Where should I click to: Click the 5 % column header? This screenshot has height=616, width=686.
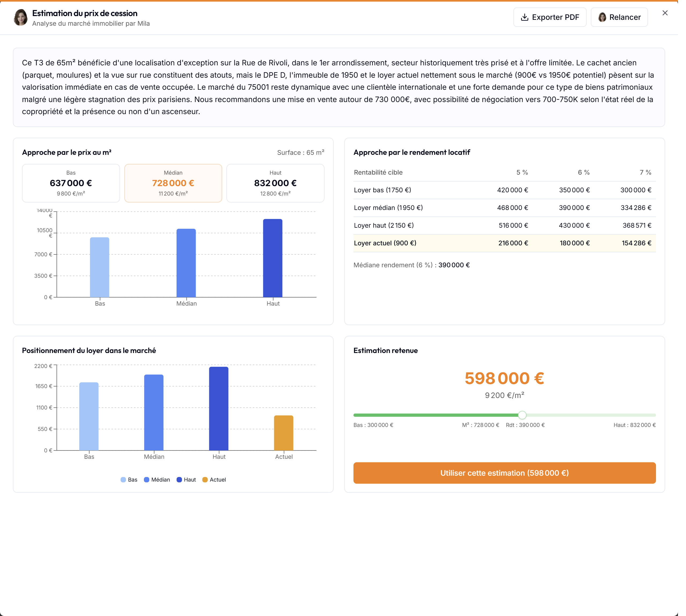[x=522, y=172]
